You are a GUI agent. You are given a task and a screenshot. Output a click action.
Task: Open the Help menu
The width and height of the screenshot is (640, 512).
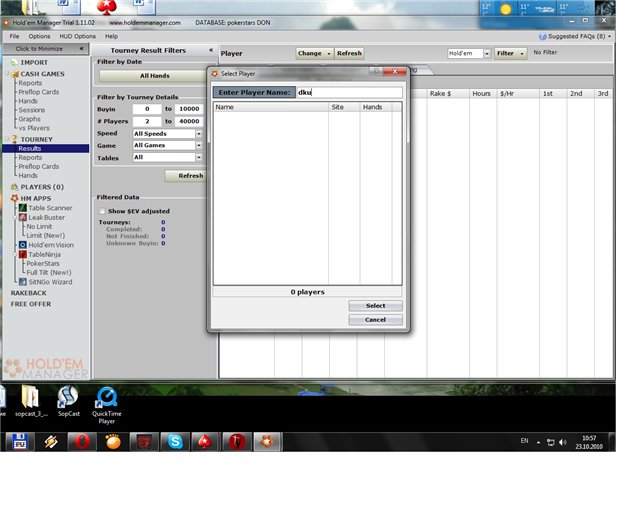click(111, 36)
